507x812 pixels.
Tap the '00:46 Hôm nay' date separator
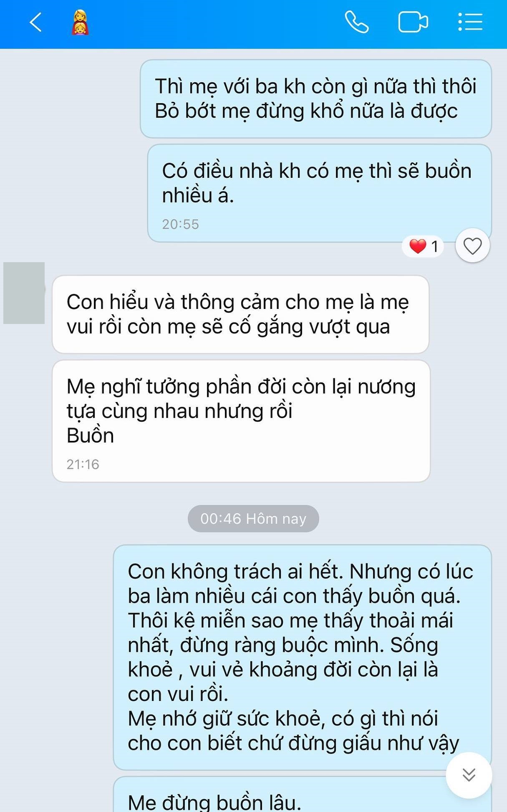point(253,519)
